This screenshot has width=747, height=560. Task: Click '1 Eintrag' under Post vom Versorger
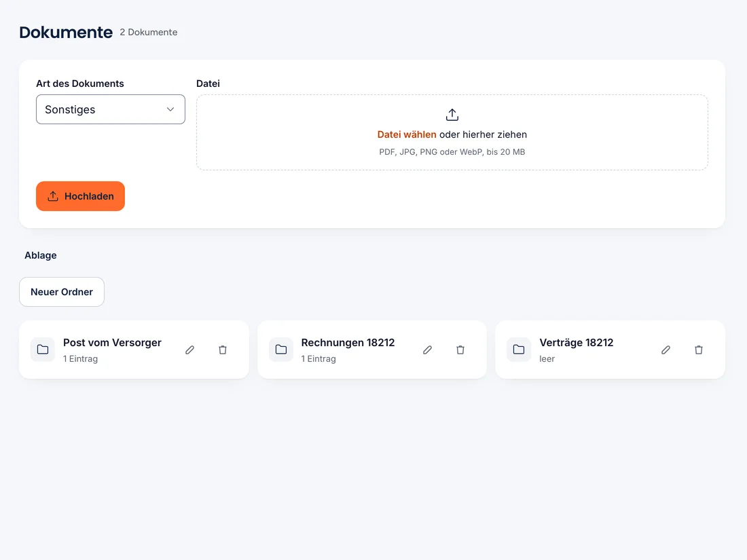point(81,358)
